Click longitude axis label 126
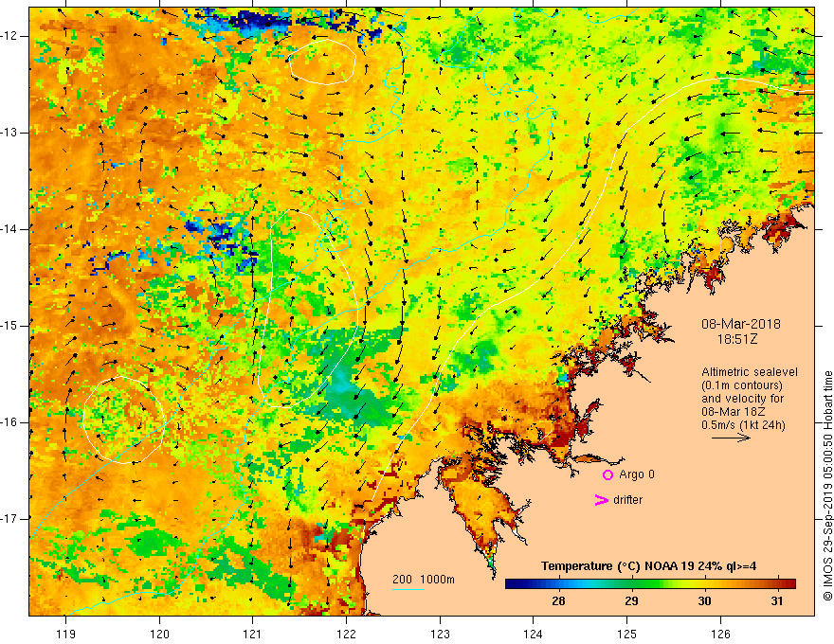This screenshot has height=644, width=834. pos(720,634)
